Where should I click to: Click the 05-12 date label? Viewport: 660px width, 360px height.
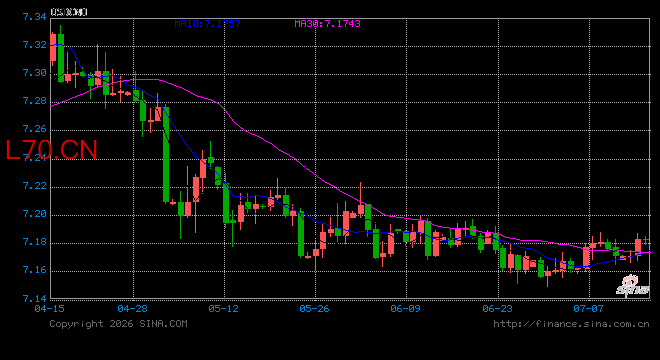pyautogui.click(x=224, y=309)
